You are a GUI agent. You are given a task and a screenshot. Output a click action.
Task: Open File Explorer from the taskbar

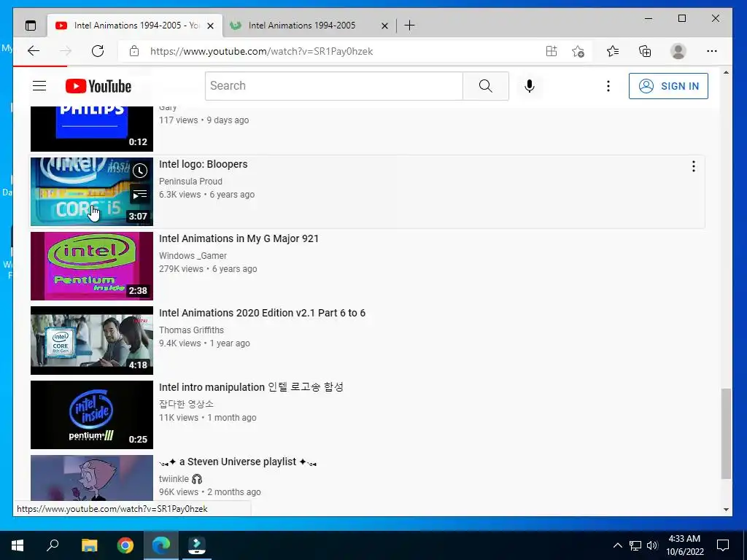pyautogui.click(x=89, y=545)
